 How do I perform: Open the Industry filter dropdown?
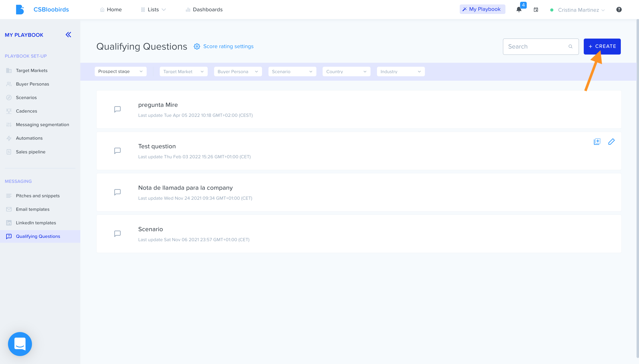click(401, 72)
